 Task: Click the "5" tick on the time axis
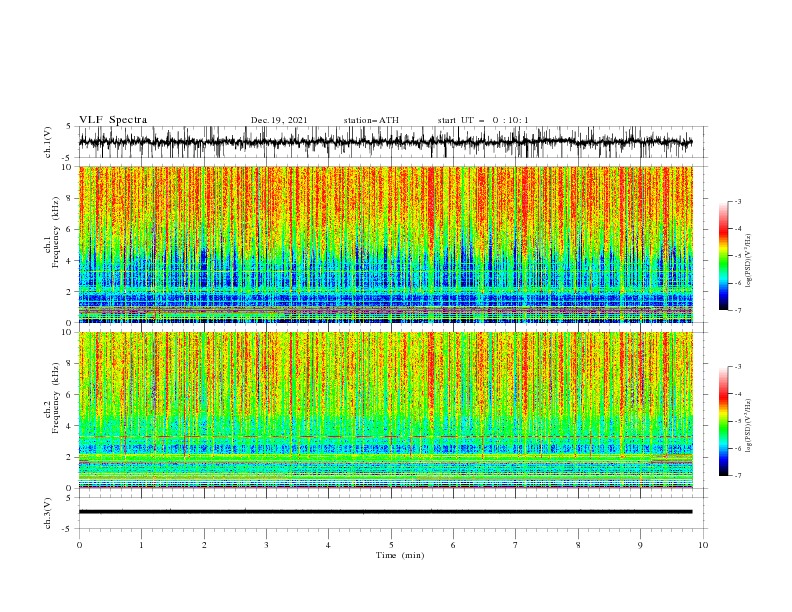(x=391, y=545)
